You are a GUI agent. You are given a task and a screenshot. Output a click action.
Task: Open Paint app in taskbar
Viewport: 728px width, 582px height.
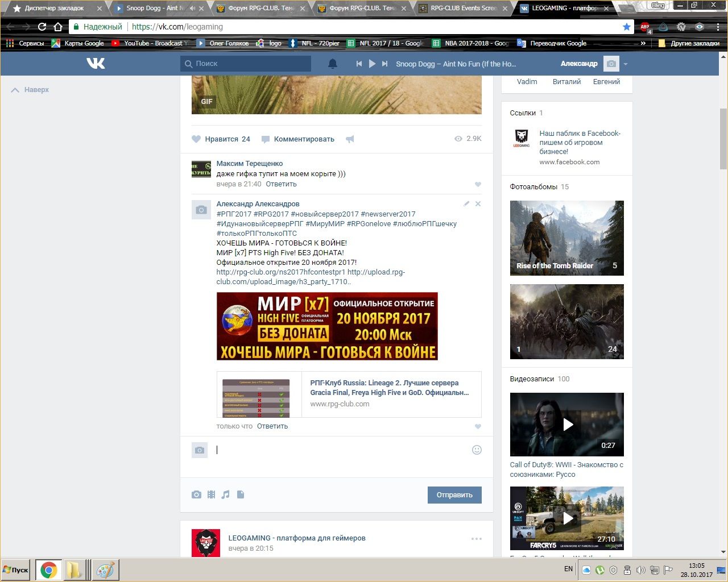click(x=105, y=570)
